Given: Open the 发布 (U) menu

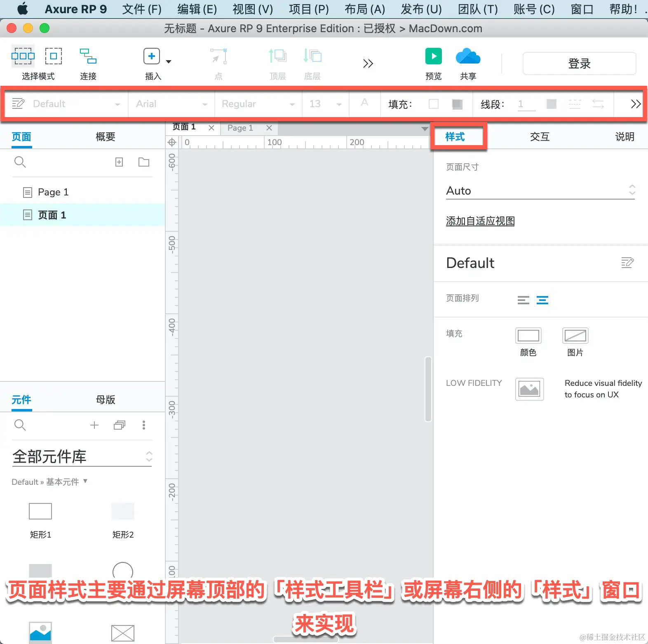Looking at the screenshot, I should (421, 9).
